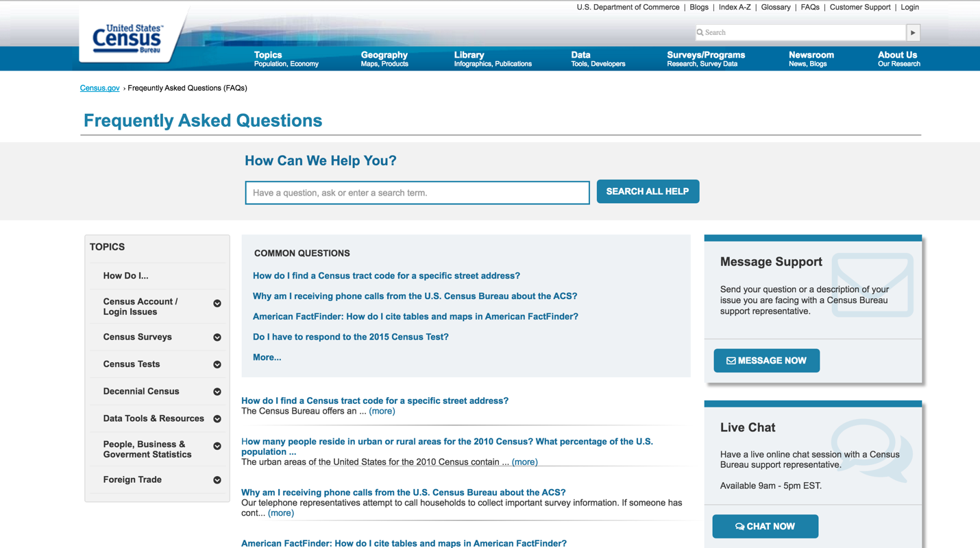Click the United States Census Bureau logo

coord(128,38)
